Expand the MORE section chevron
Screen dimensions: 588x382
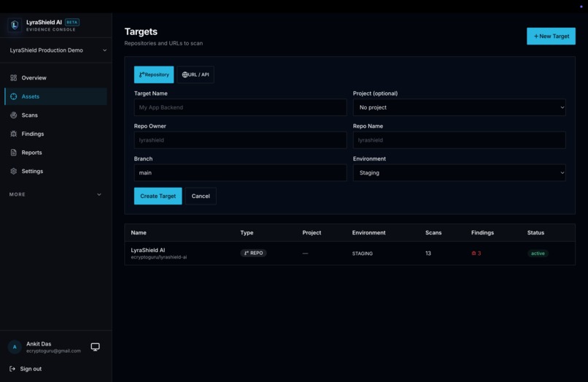99,194
